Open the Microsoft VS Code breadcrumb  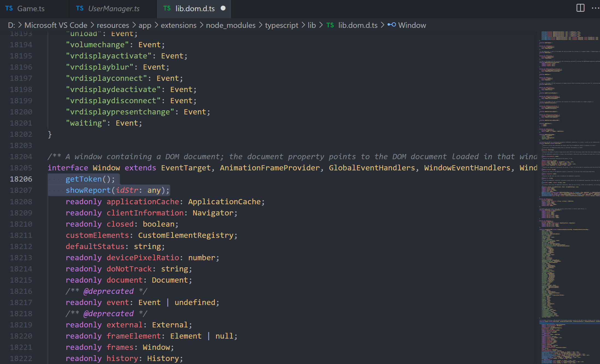pos(56,25)
